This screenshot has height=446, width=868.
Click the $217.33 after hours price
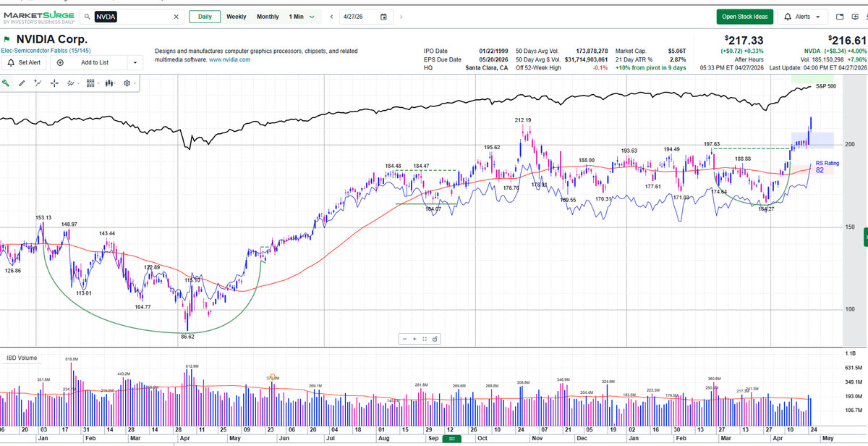pyautogui.click(x=745, y=40)
